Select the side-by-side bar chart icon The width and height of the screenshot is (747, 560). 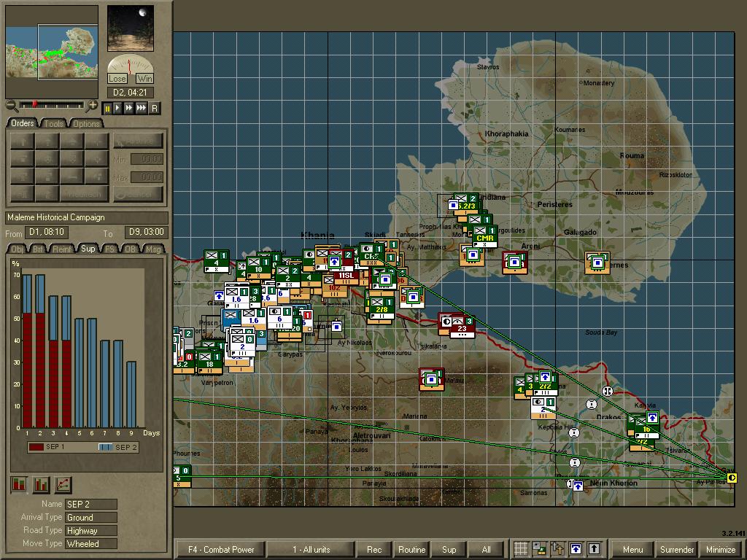41,485
